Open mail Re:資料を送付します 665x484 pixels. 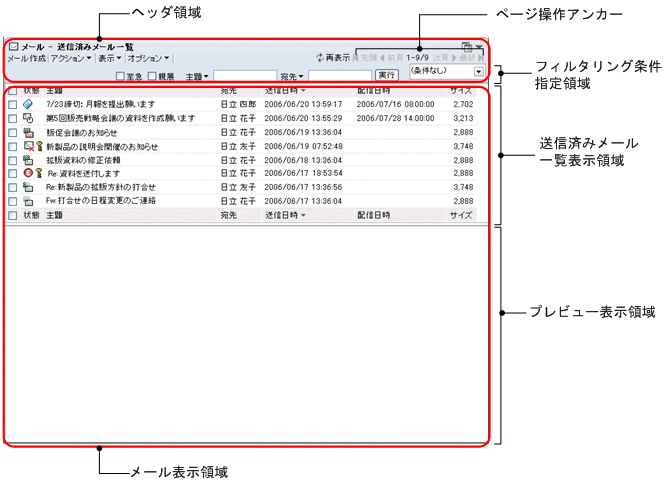point(84,173)
